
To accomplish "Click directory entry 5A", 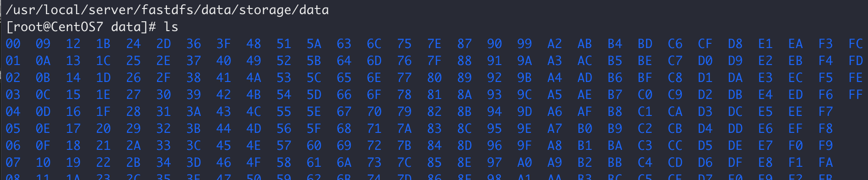I will pyautogui.click(x=314, y=44).
